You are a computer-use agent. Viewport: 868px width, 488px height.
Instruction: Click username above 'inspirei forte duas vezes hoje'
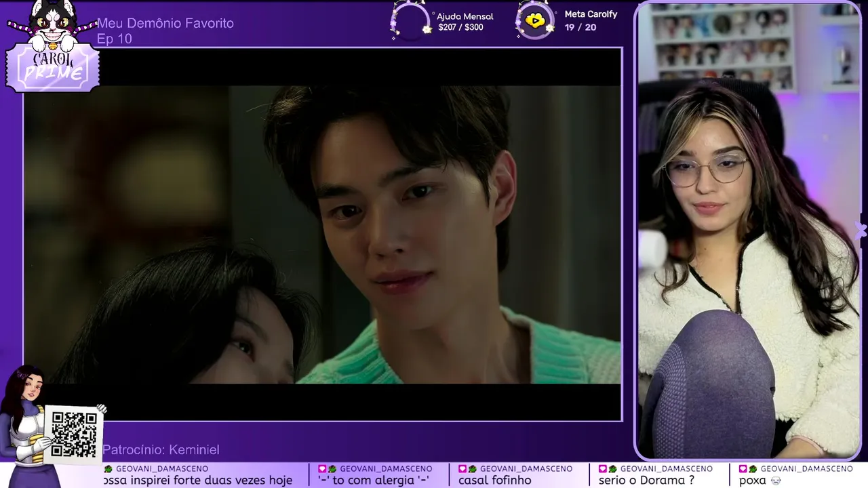(162, 469)
